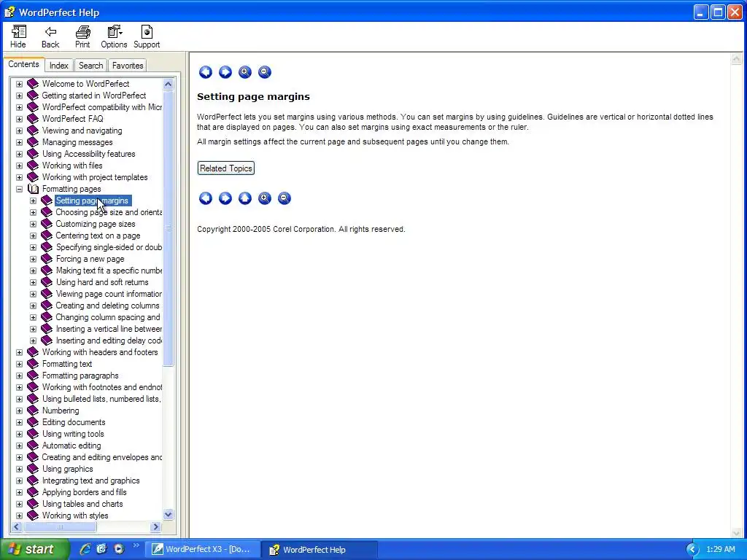Switch to the Contents tab
Viewport: 747px width, 560px height.
pos(24,64)
